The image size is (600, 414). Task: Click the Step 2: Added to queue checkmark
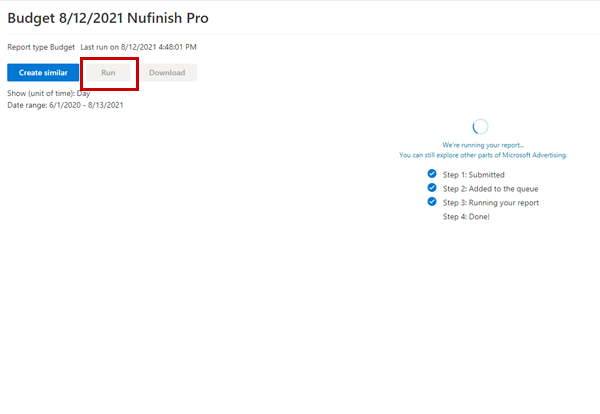pos(432,188)
